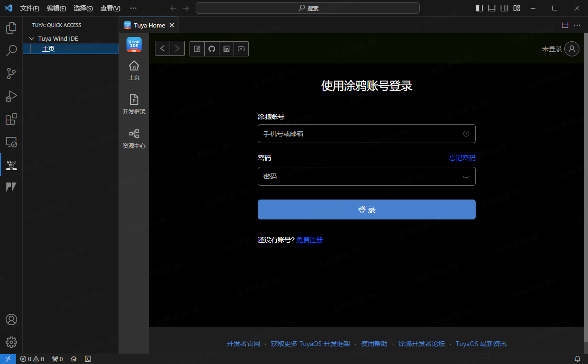Screen dimensions: 588x364
Task: Open the YouTube icon in toolbar
Action: pyautogui.click(x=241, y=49)
